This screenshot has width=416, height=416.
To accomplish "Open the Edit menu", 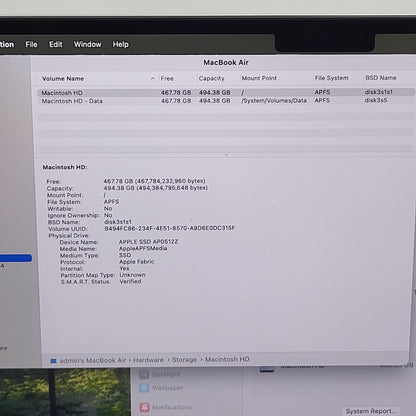I will point(56,44).
